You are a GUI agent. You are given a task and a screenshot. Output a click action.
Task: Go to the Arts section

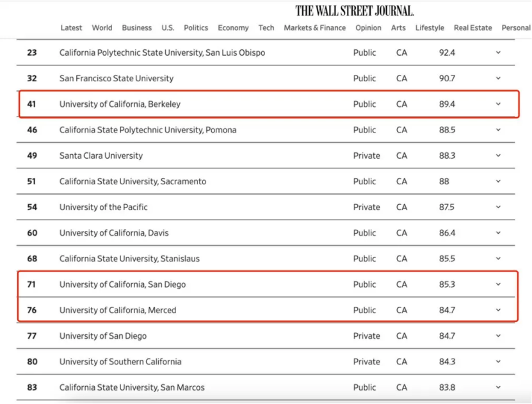click(398, 28)
